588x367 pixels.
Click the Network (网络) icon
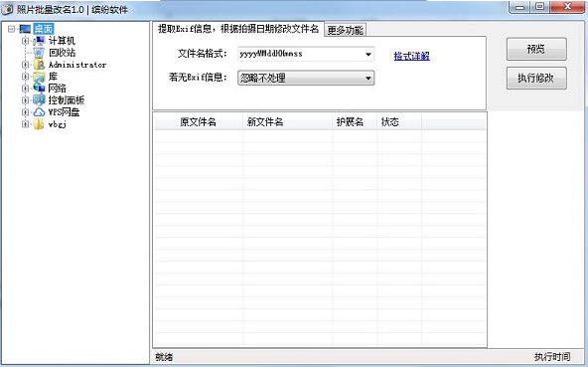(x=39, y=89)
